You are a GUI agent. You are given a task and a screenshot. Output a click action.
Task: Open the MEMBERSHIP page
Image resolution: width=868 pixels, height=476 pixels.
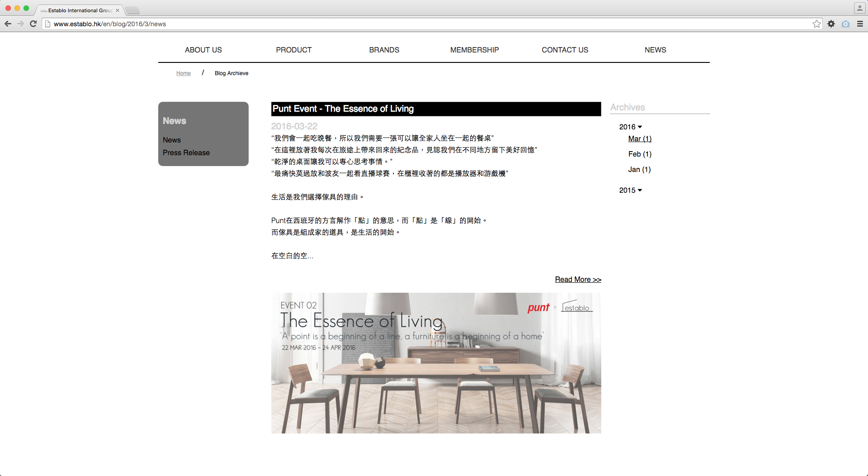[x=474, y=50]
